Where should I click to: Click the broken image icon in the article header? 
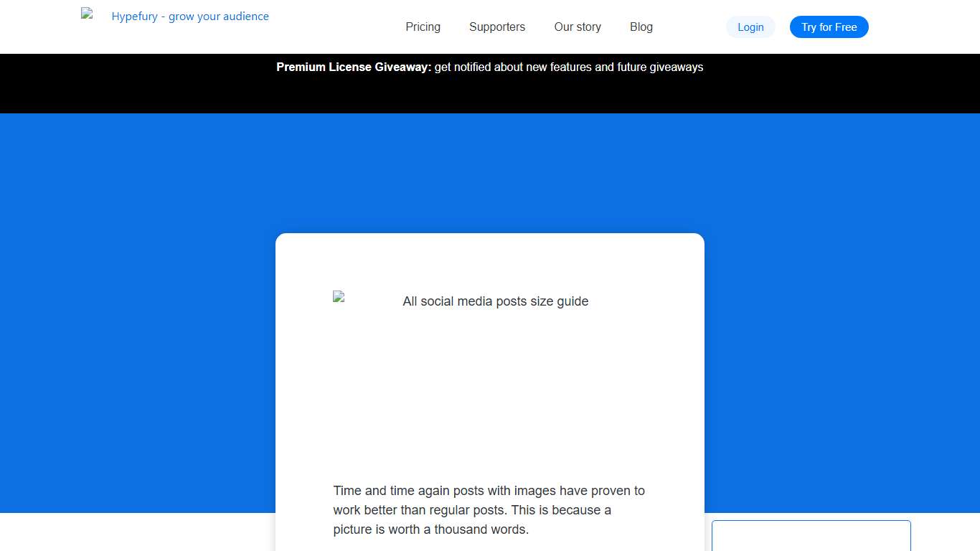tap(337, 296)
